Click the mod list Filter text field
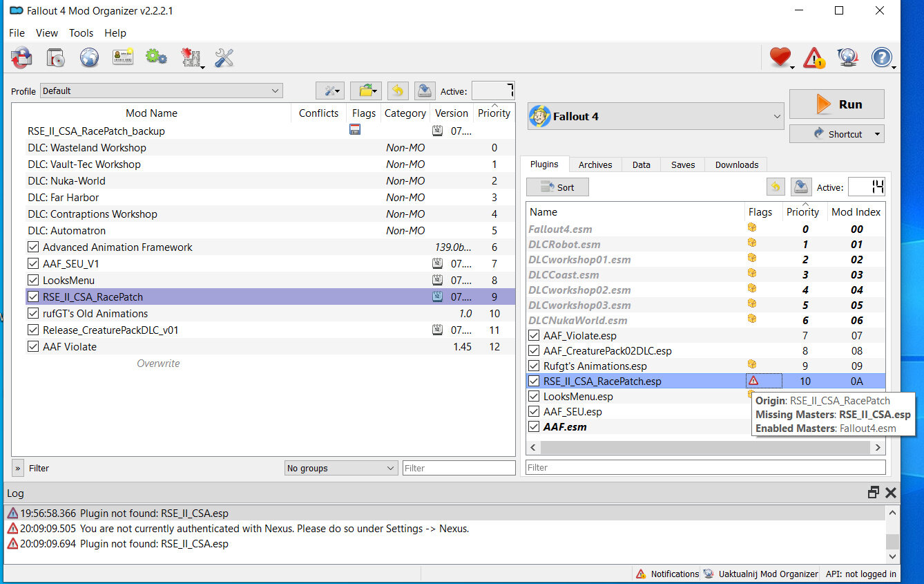 459,468
